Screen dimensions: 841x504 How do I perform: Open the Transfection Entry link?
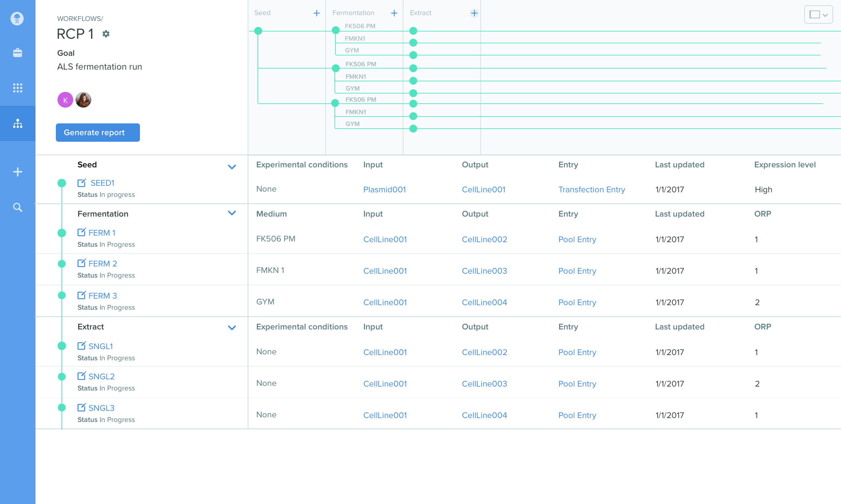[591, 190]
